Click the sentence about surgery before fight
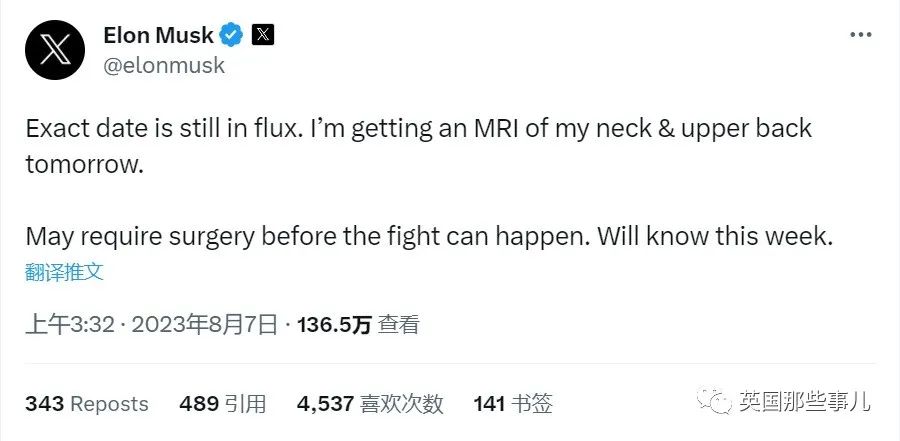Viewport: 900px width, 441px height. click(x=429, y=237)
